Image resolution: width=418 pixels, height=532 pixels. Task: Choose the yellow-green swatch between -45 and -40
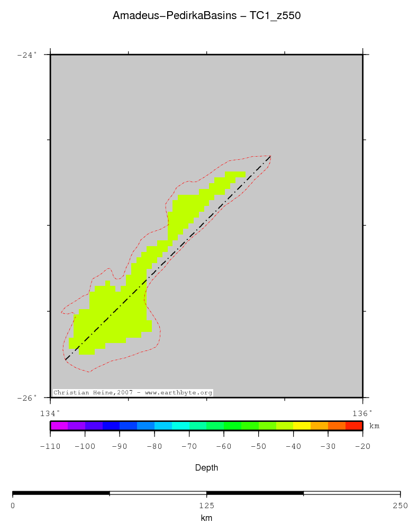pyautogui.click(x=284, y=426)
